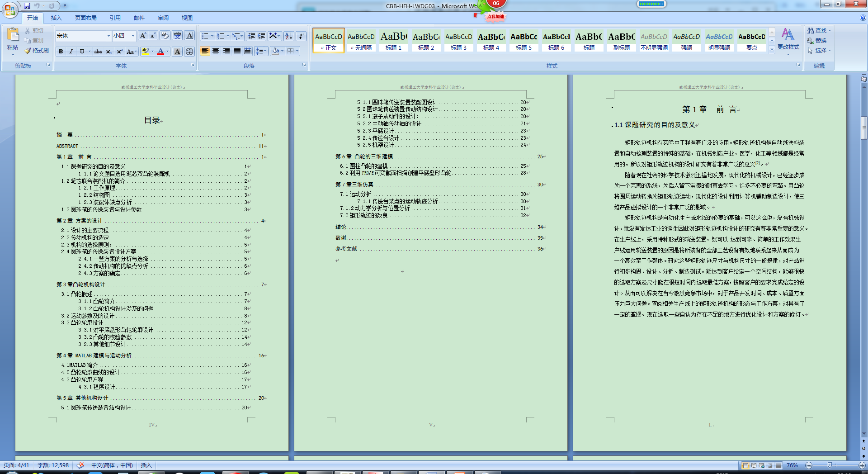
Task: Click the Change Case (Aa) icon
Action: click(x=131, y=52)
